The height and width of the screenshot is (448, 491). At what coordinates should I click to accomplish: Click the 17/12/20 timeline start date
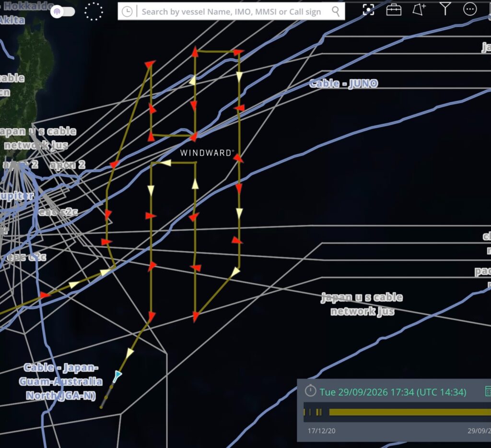click(x=321, y=431)
